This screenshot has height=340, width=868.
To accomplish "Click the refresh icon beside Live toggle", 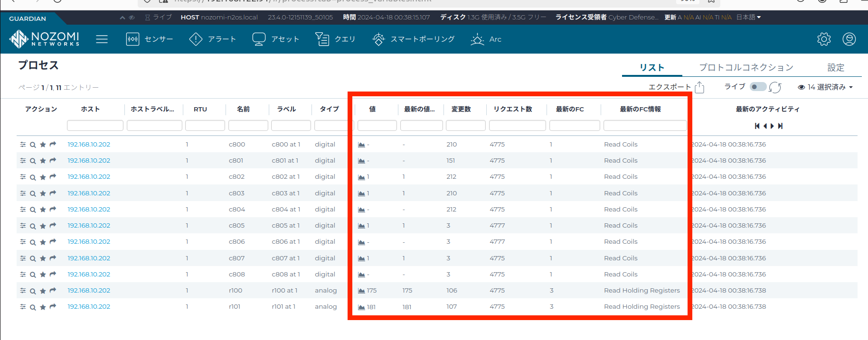I will (775, 87).
